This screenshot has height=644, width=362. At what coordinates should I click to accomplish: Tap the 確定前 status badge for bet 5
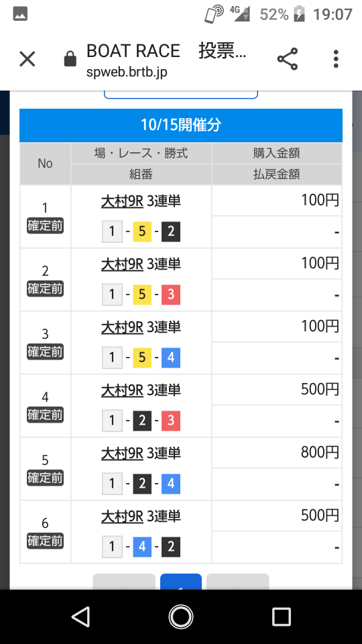pyautogui.click(x=45, y=478)
